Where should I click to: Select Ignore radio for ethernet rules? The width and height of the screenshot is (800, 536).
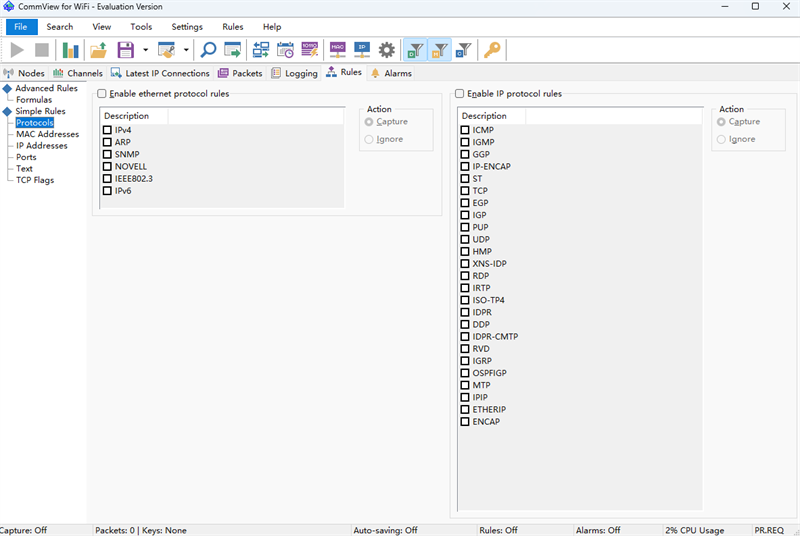coord(369,139)
